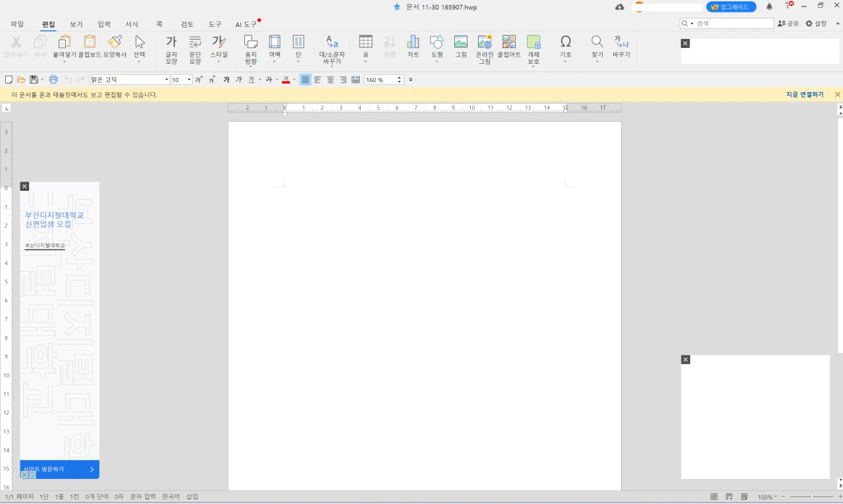Toggle italic text formatting

click(239, 80)
